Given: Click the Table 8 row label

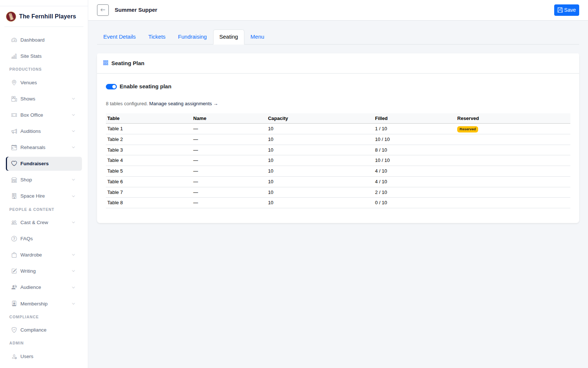Looking at the screenshot, I should (115, 203).
